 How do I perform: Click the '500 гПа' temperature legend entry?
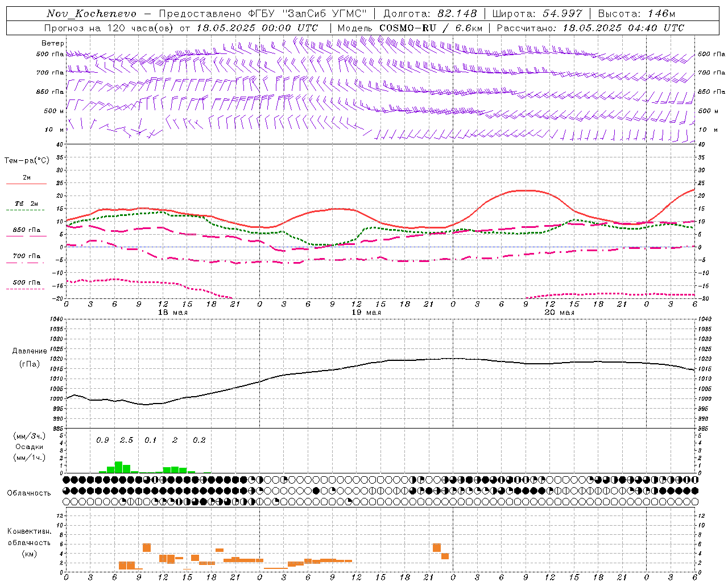27,282
